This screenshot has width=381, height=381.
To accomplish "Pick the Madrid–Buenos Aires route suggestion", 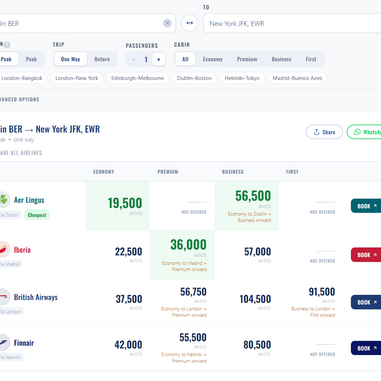I will pos(297,78).
